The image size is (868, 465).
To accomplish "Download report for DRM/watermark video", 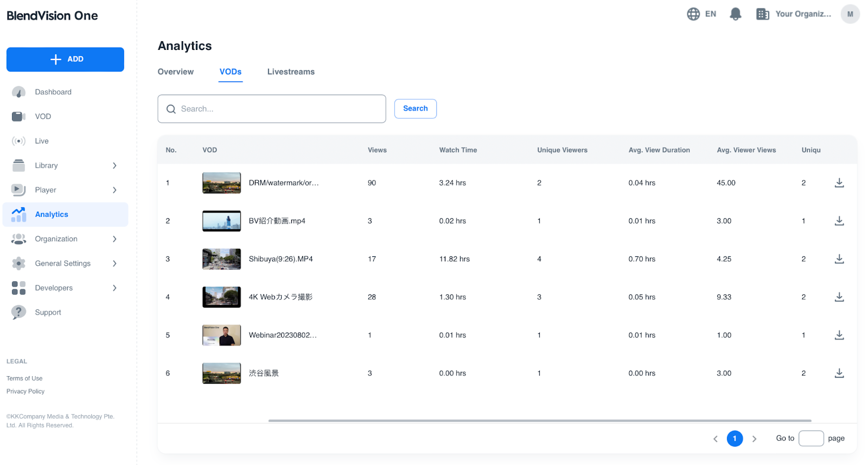I will coord(839,183).
